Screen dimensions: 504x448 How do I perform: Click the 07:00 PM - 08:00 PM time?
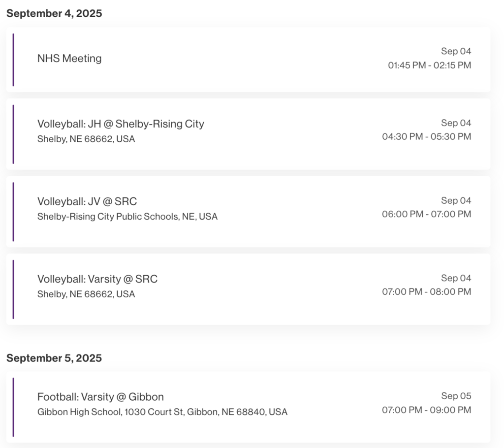(x=427, y=292)
